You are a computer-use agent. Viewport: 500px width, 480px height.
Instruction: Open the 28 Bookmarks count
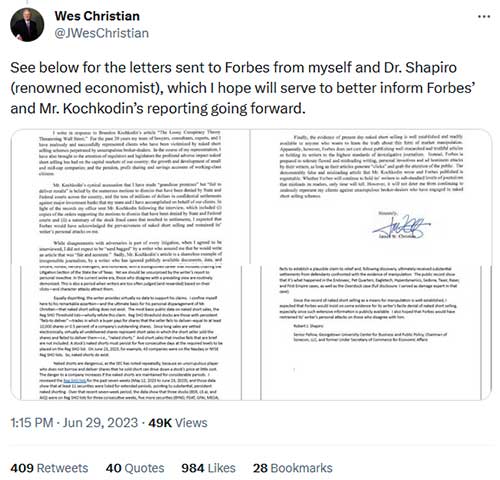pos(293,468)
